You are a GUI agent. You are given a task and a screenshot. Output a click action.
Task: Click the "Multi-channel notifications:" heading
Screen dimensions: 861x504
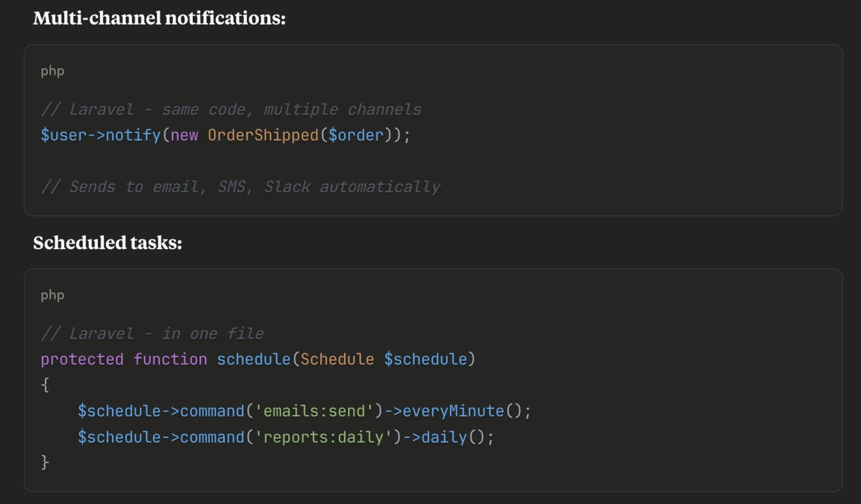click(x=159, y=18)
